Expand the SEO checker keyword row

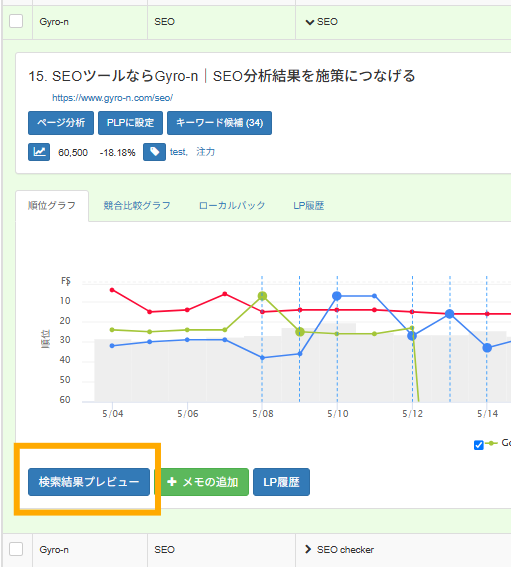[x=308, y=549]
